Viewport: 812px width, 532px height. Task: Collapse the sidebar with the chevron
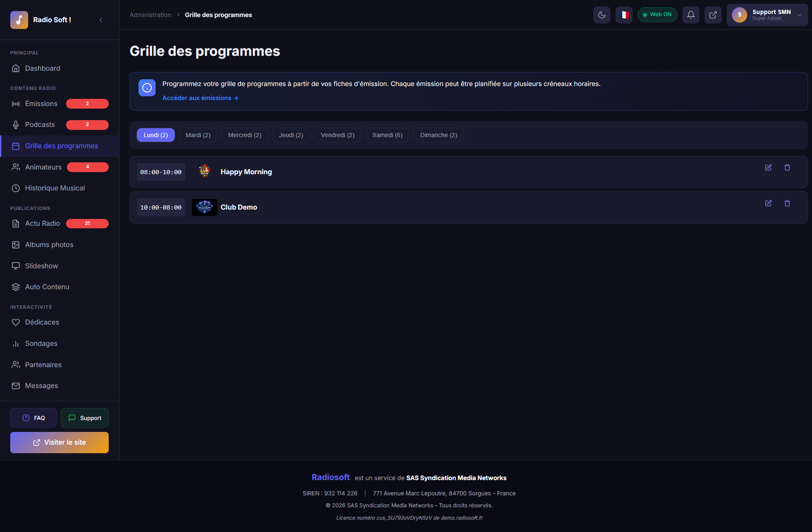point(101,20)
